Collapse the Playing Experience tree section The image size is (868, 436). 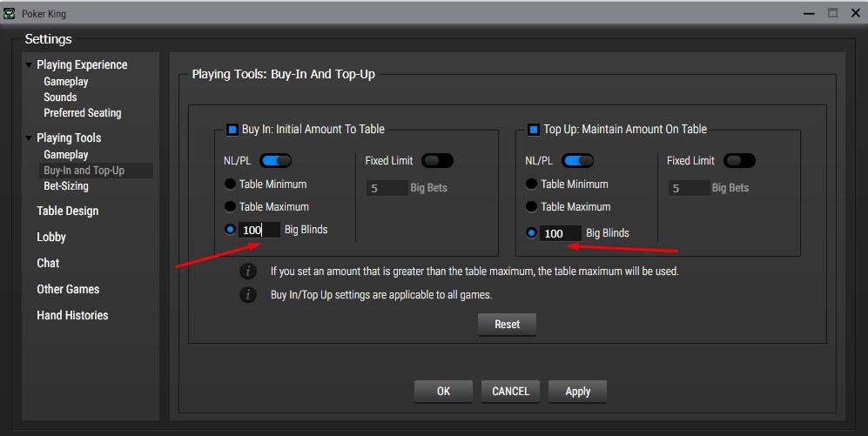pyautogui.click(x=29, y=65)
